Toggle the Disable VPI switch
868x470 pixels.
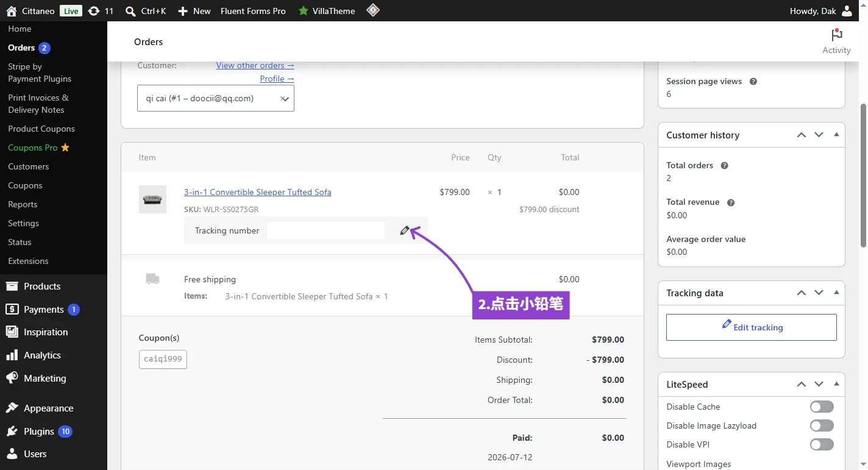coord(822,444)
